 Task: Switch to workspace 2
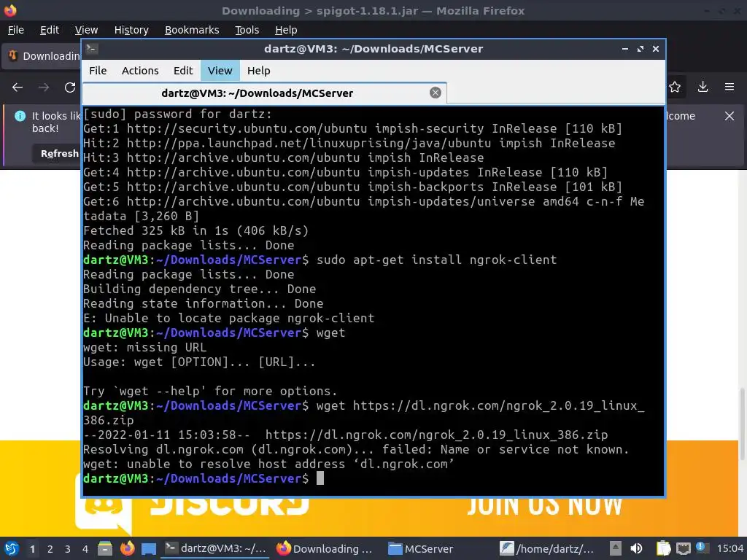tap(50, 549)
